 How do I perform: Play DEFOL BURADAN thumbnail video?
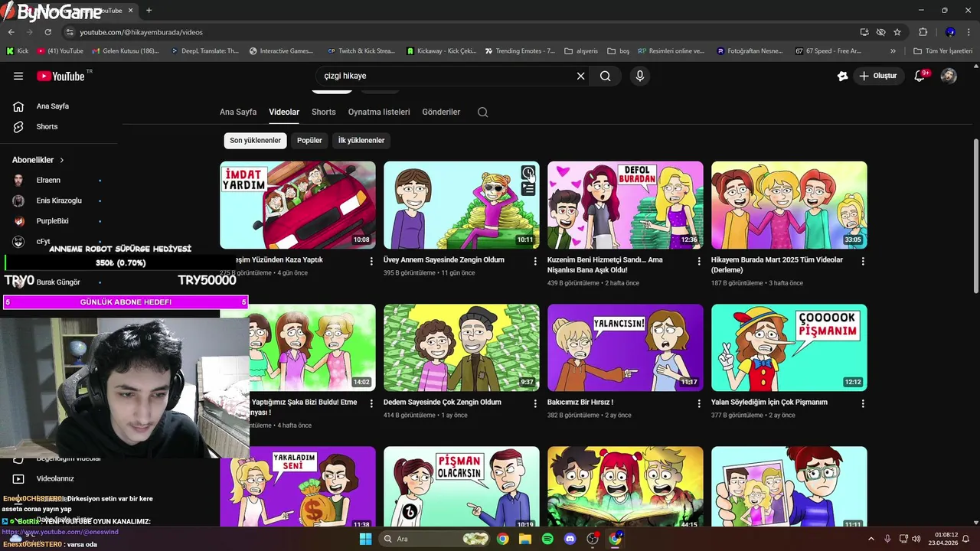(626, 204)
